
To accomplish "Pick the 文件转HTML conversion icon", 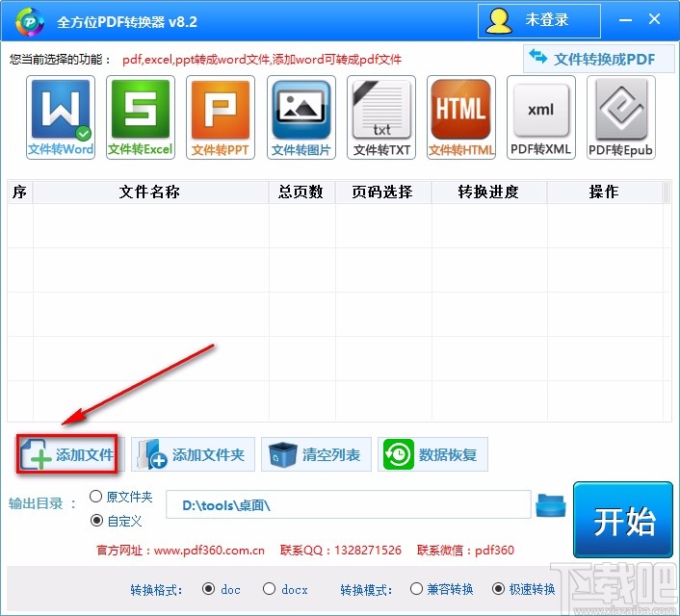I will pyautogui.click(x=461, y=117).
